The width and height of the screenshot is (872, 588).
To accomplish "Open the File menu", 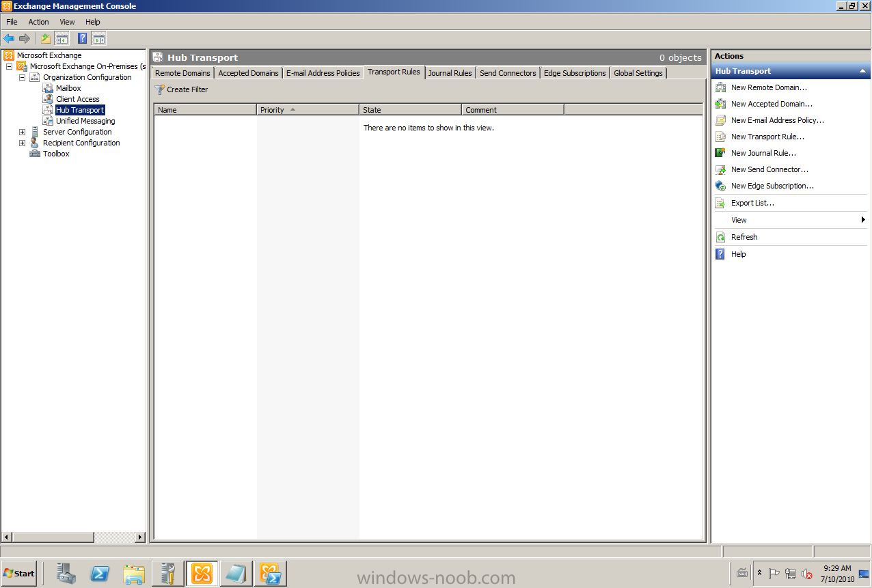I will (12, 22).
